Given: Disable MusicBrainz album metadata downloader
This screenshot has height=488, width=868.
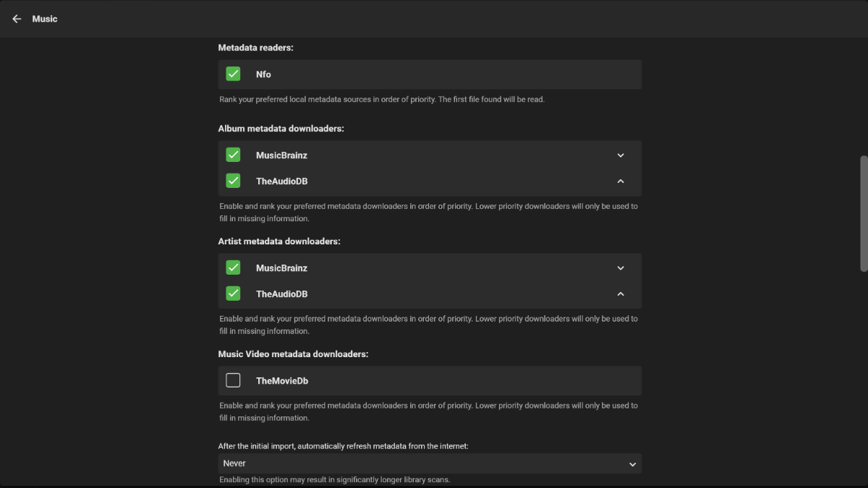Looking at the screenshot, I should (233, 155).
